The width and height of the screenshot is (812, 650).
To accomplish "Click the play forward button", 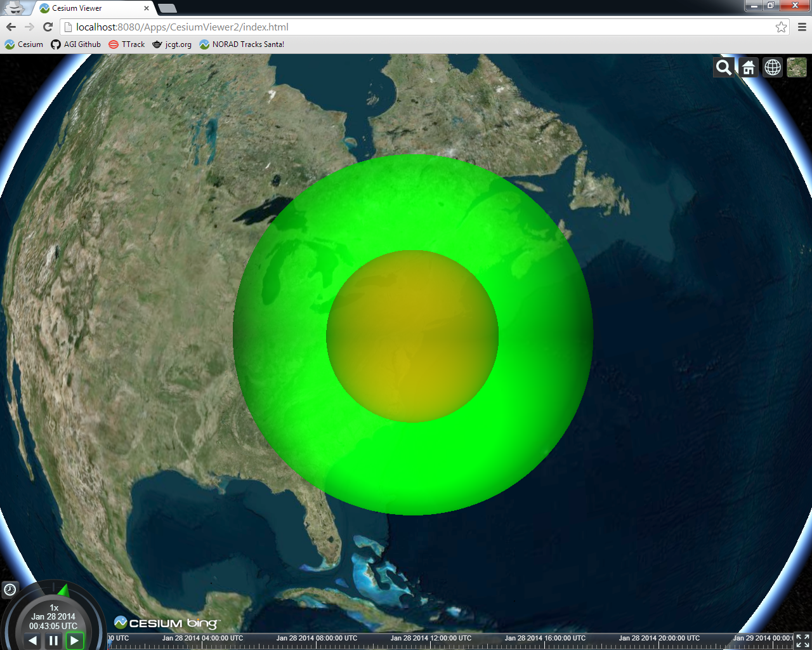I will click(x=75, y=640).
